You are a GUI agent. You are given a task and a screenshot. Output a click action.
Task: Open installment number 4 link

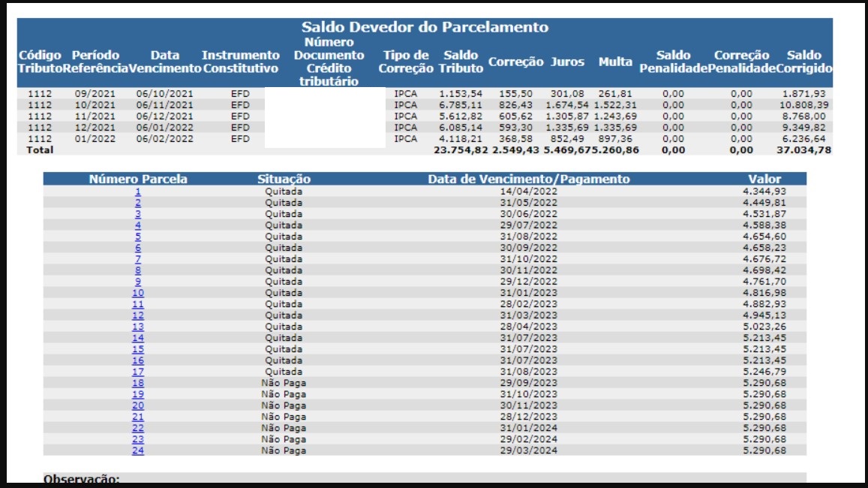138,225
